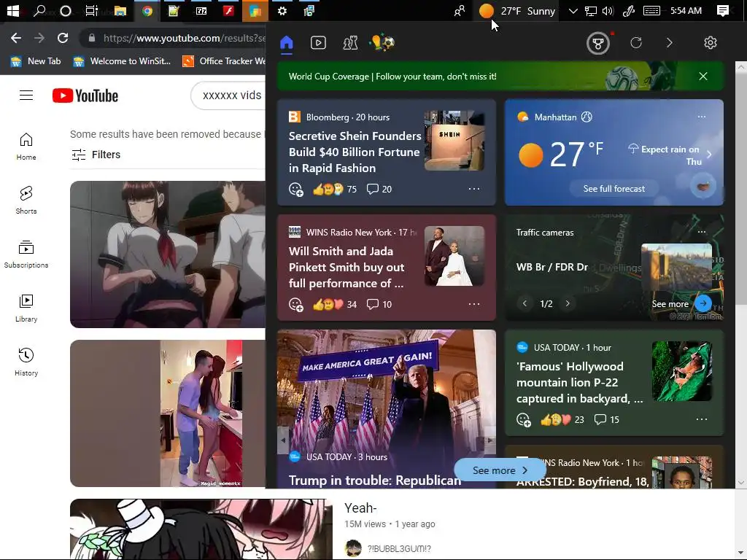Open the rewards trophy badge icon
This screenshot has height=560, width=747.
(598, 43)
